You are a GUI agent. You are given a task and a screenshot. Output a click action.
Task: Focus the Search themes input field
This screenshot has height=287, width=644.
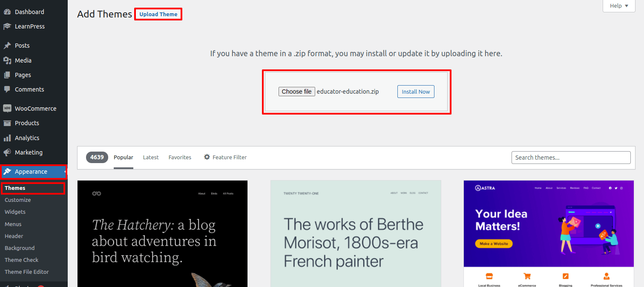click(x=571, y=158)
